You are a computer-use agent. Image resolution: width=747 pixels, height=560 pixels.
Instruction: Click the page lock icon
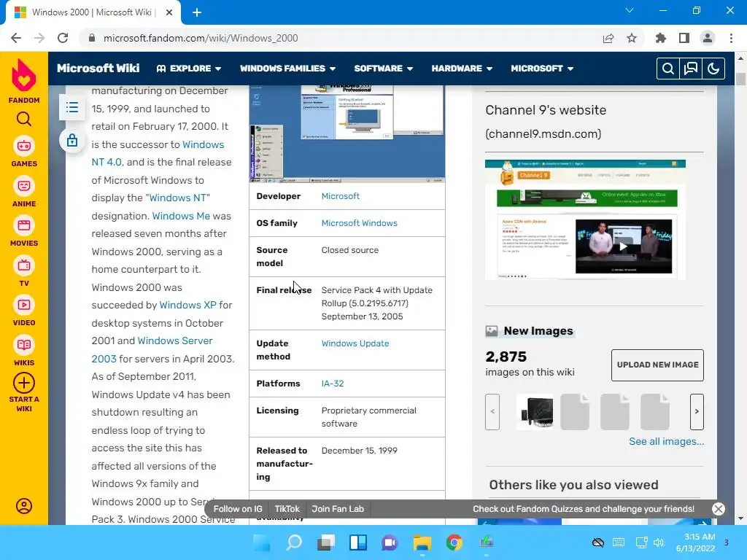[72, 141]
